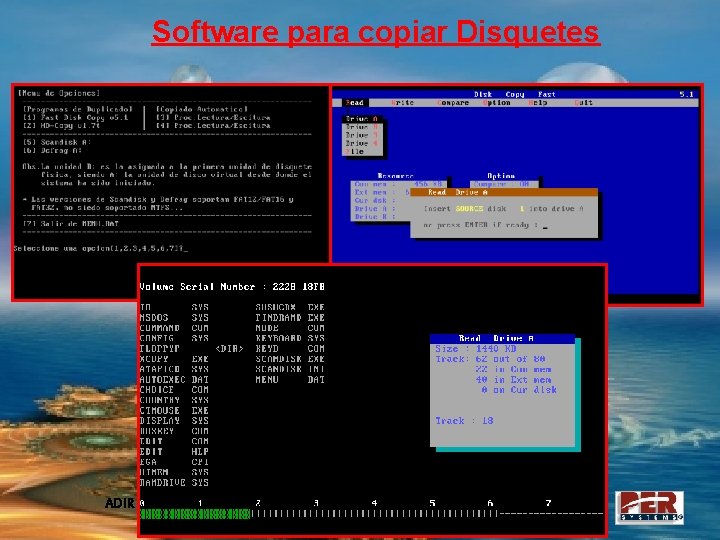
Task: Click the 'Con mem' value in Resource panel
Action: coord(428,184)
